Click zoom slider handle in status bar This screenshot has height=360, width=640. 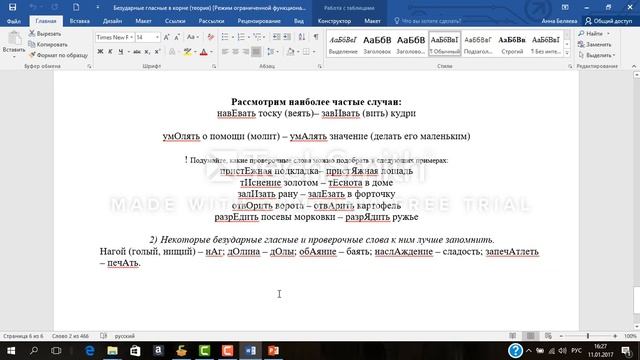click(x=588, y=336)
